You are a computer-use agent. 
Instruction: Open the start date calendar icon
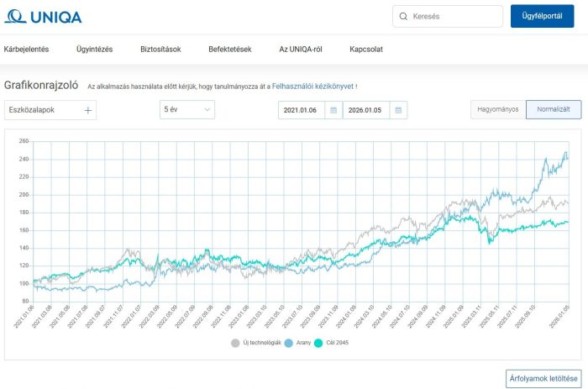333,110
